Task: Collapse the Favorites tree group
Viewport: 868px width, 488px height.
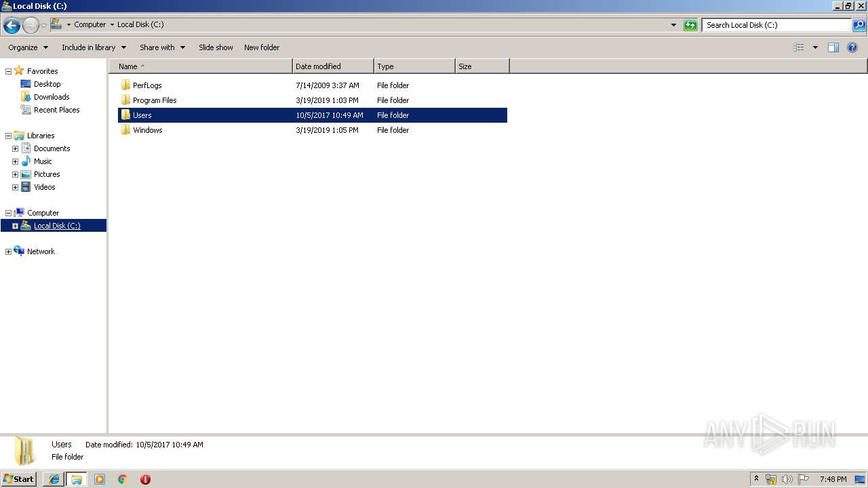Action: click(8, 71)
